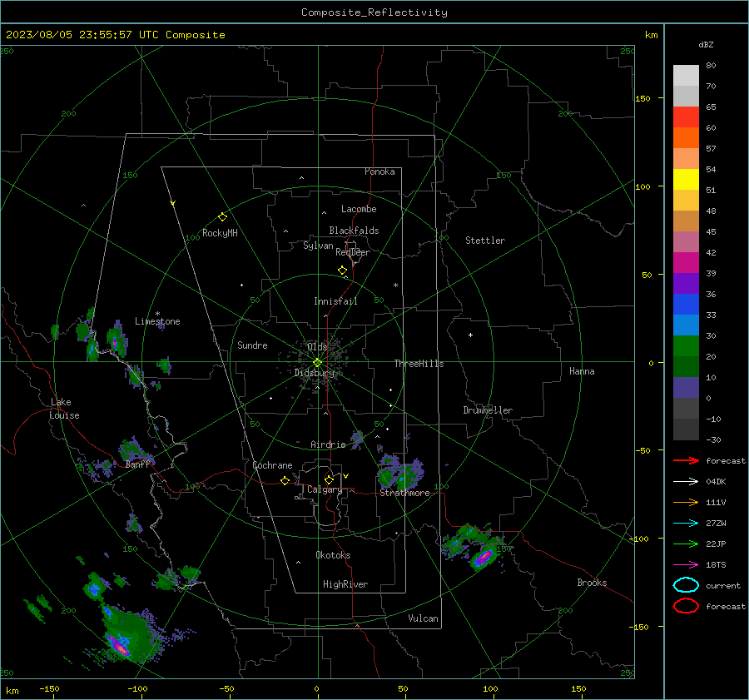Screen dimensions: 749x700
Task: Click the Innisfail city label
Action: (x=335, y=301)
